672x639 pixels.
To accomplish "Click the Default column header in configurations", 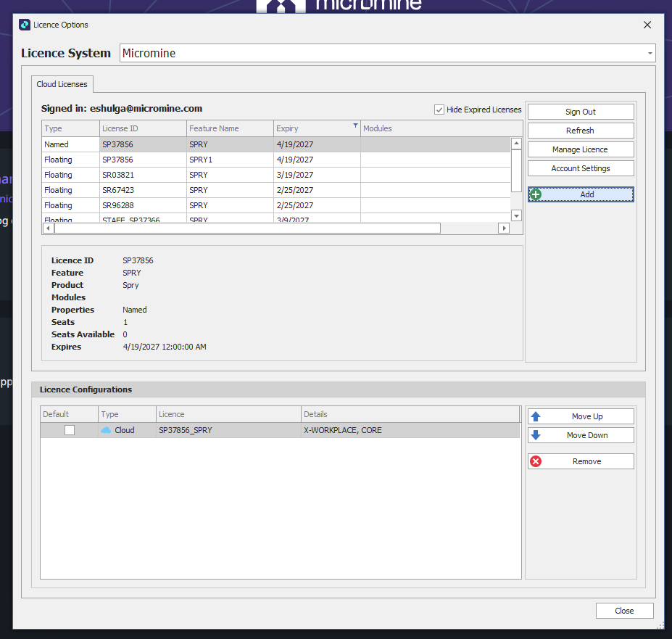I will (x=70, y=414).
